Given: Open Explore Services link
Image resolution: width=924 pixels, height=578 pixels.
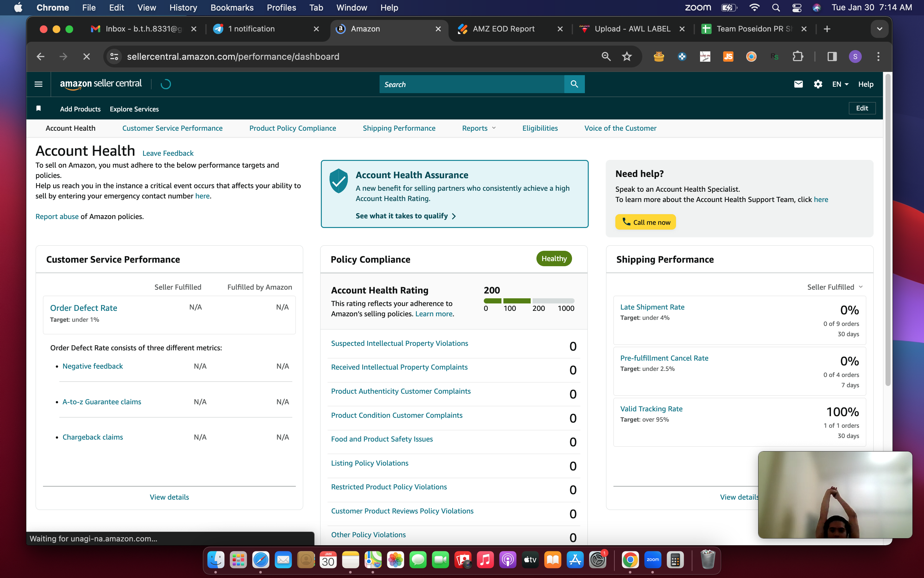Looking at the screenshot, I should coord(134,109).
